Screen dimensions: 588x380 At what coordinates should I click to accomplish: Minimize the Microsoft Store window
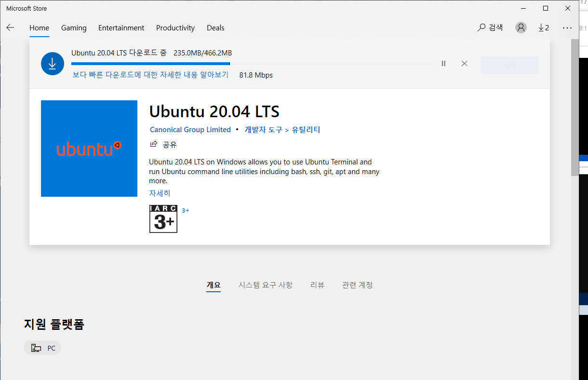523,8
